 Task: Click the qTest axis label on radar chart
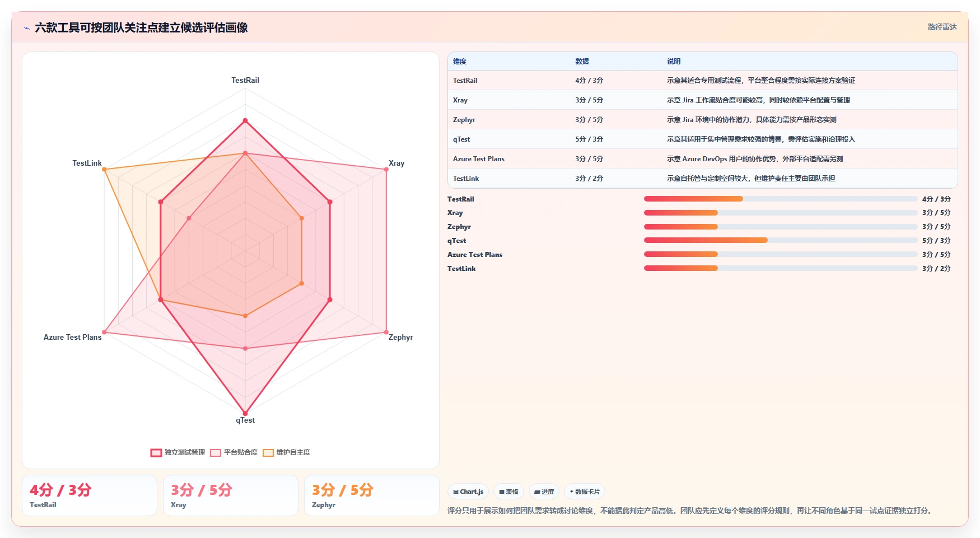(245, 420)
